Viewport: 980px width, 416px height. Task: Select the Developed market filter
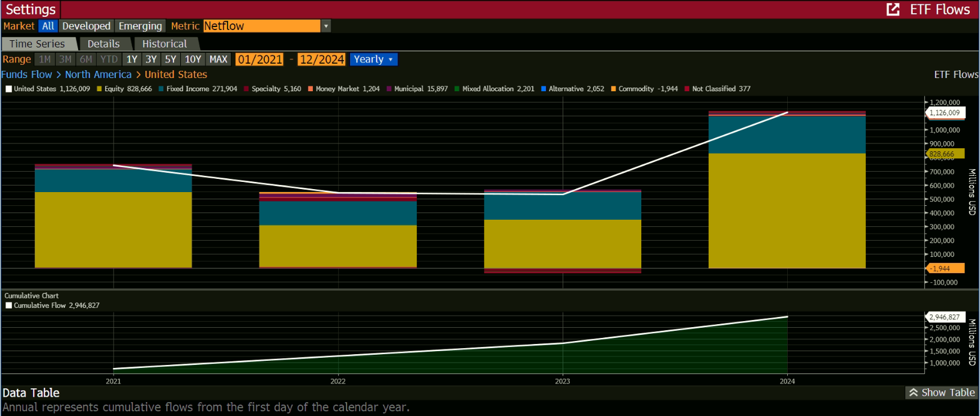pos(86,26)
